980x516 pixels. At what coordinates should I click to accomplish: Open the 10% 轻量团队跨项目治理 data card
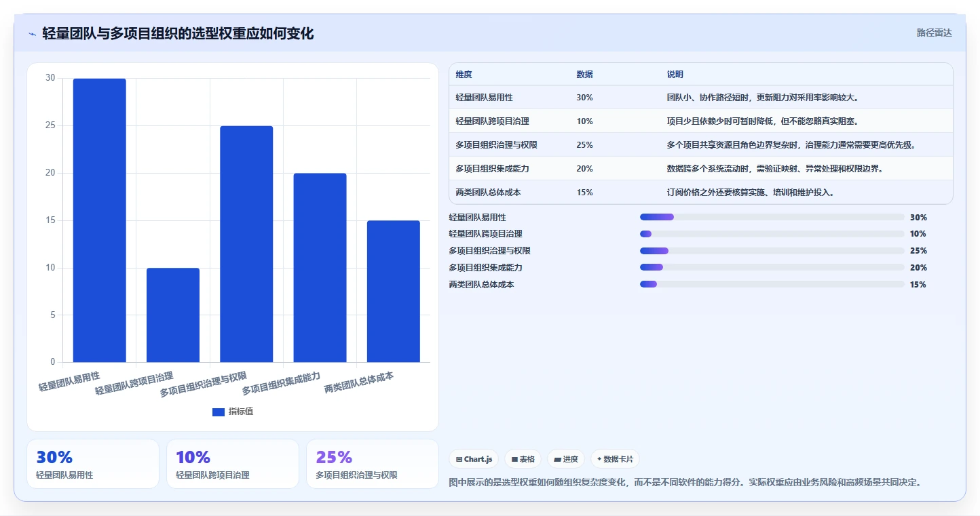coord(233,464)
